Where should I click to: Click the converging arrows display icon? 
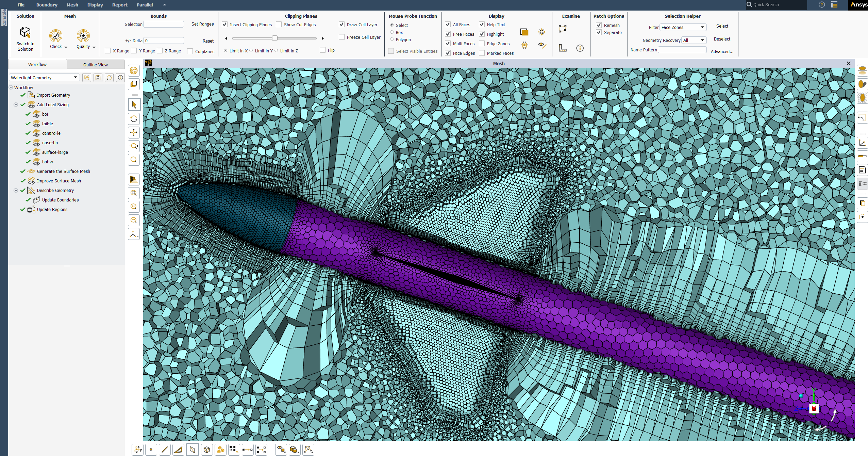tap(542, 32)
